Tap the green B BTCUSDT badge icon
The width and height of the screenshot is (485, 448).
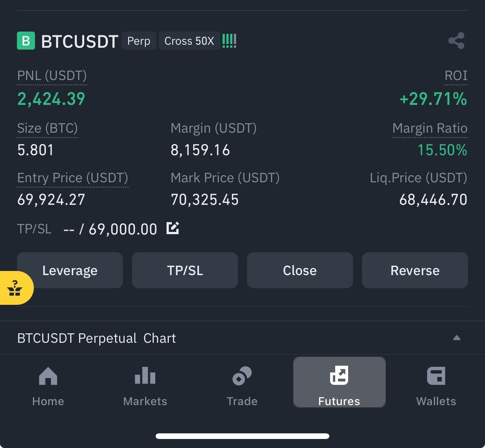(26, 41)
